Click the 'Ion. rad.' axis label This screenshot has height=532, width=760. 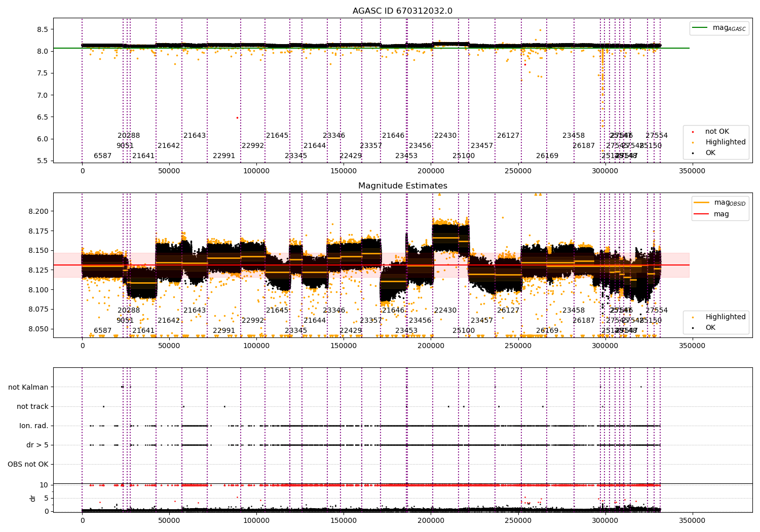pos(34,426)
